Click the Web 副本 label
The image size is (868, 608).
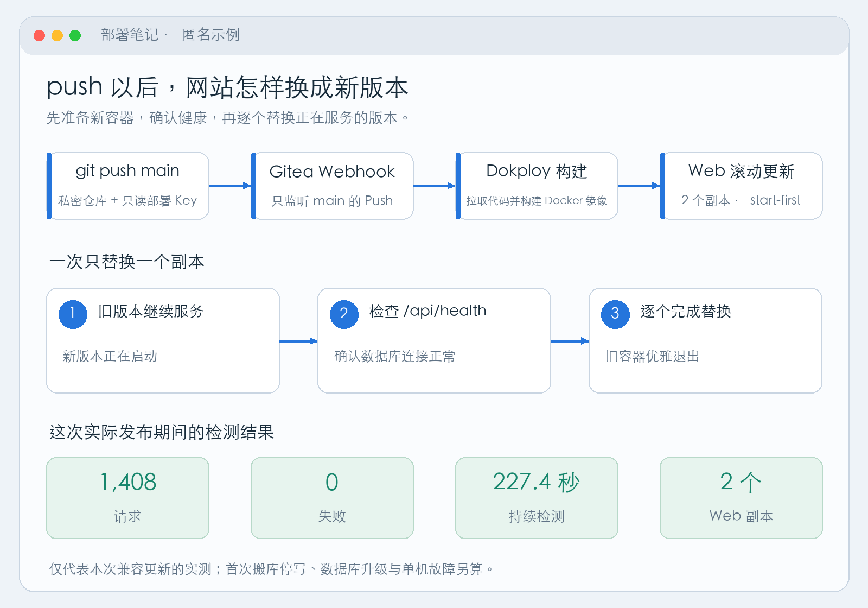741,516
